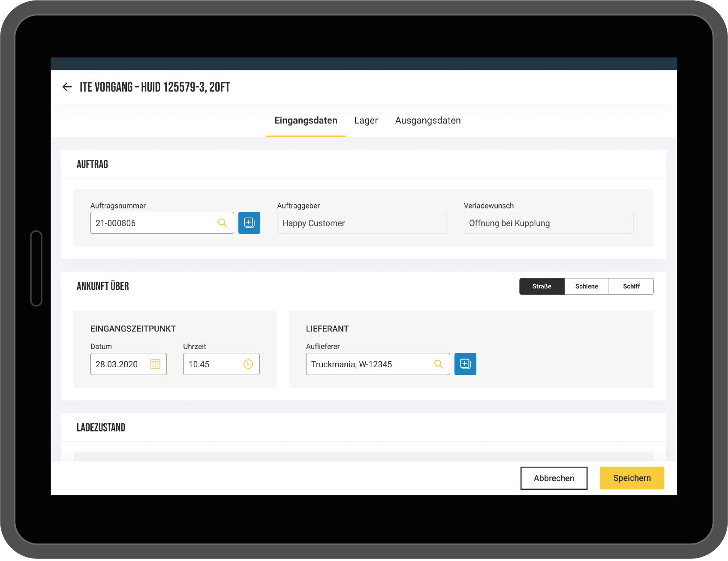Screen dimensions: 728x561
Task: Click the ITE Vorgang page title
Action: click(x=155, y=87)
